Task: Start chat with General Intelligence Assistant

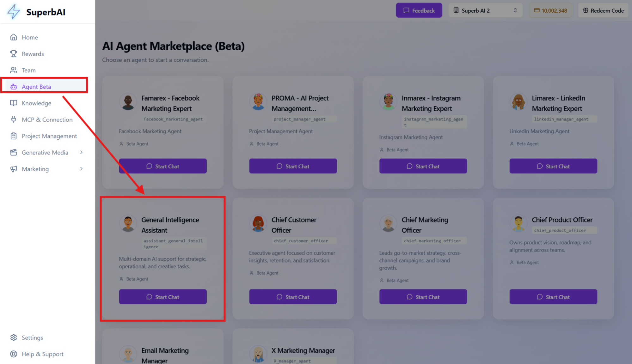Action: pos(163,297)
